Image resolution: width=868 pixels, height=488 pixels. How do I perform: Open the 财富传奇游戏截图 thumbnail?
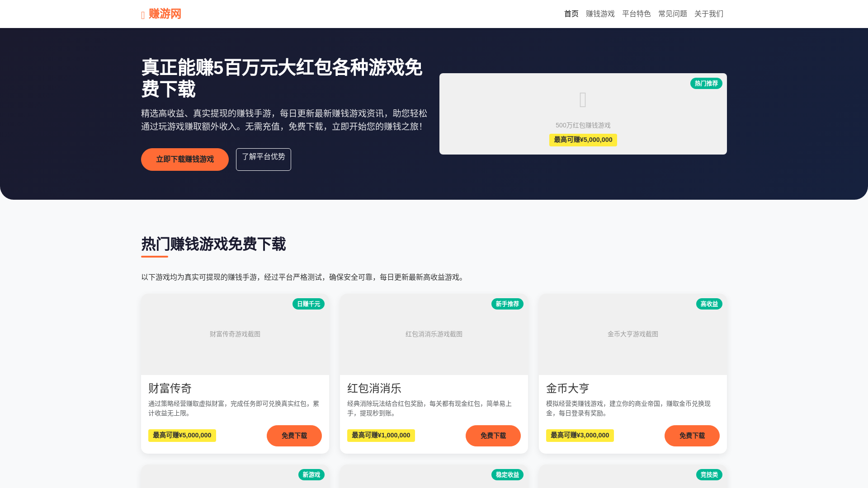235,334
